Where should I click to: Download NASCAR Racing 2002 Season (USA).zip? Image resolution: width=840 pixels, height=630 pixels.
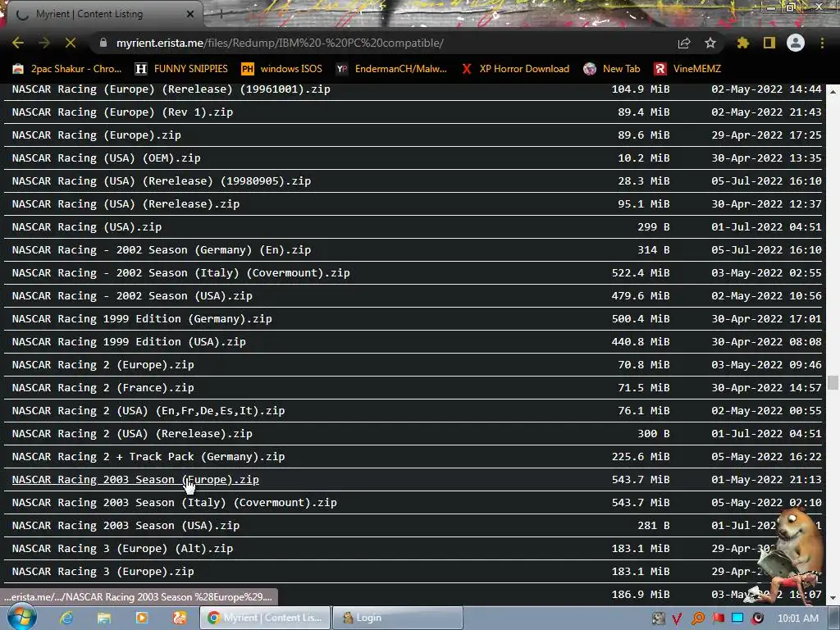tap(132, 295)
